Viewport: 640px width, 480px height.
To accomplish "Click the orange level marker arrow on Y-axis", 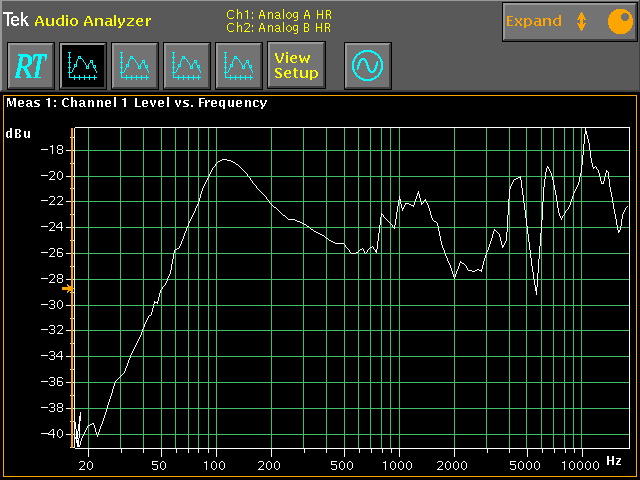I will coord(68,288).
